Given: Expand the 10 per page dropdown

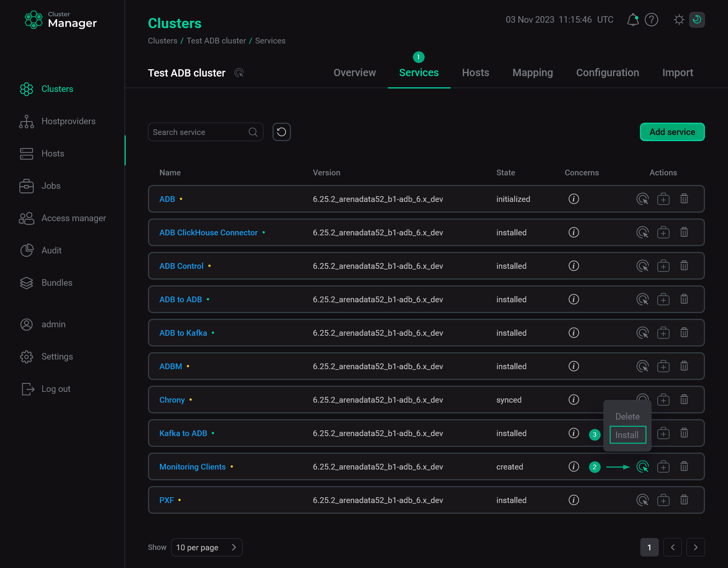Looking at the screenshot, I should (x=207, y=547).
